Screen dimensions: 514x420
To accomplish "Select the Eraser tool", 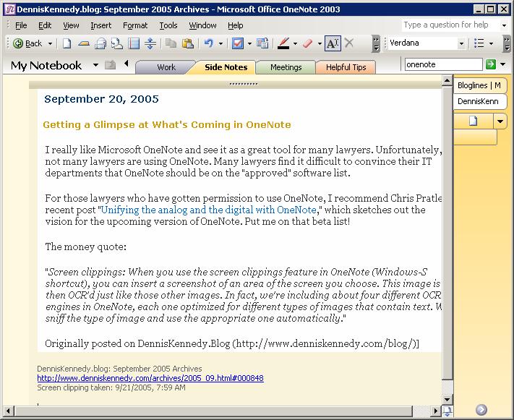I will [x=308, y=43].
